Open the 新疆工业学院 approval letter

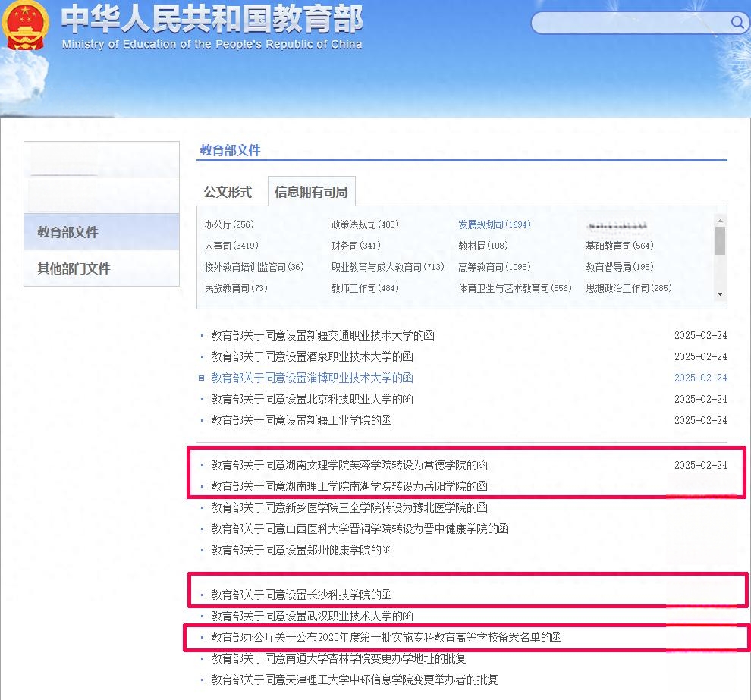coord(302,420)
